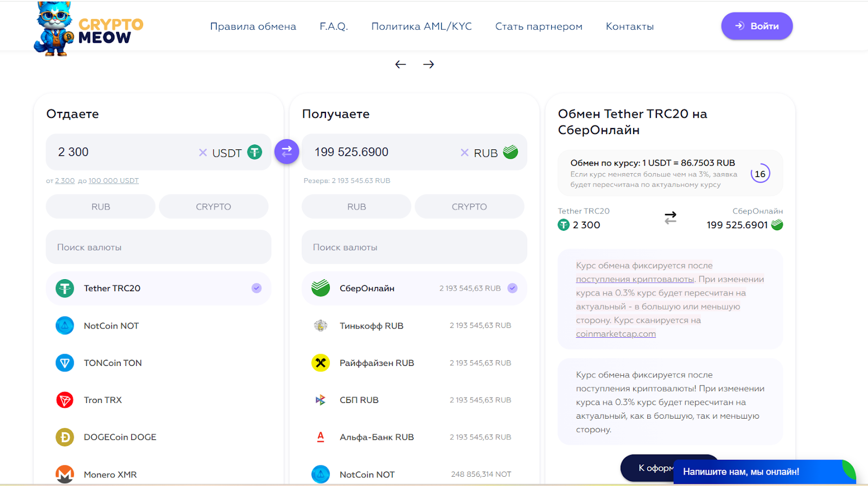Image resolution: width=868 pixels, height=486 pixels.
Task: Click the rate countdown timer circle
Action: [760, 174]
